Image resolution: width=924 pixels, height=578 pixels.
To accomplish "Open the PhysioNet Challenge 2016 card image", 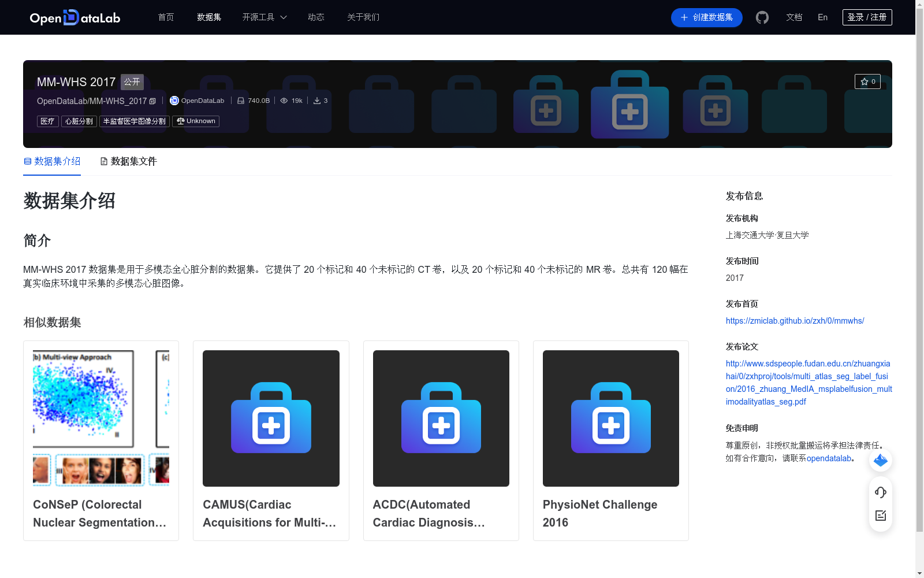I will pos(611,418).
